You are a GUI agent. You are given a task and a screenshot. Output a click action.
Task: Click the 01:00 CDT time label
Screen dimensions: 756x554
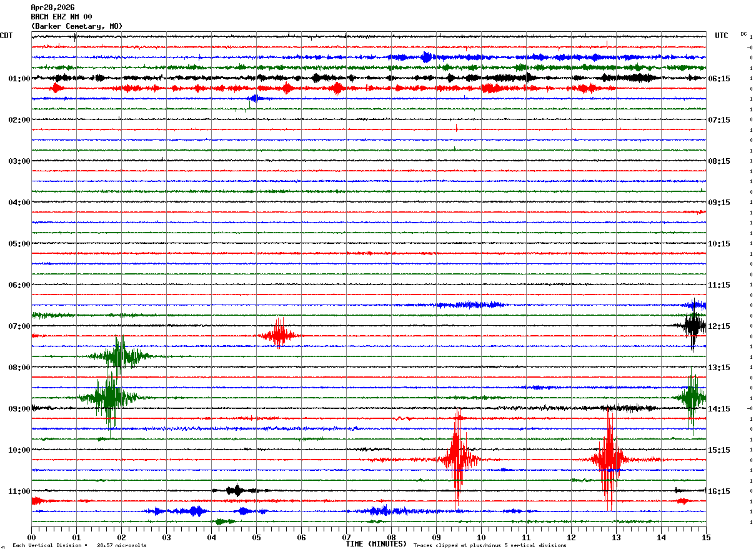click(x=19, y=79)
